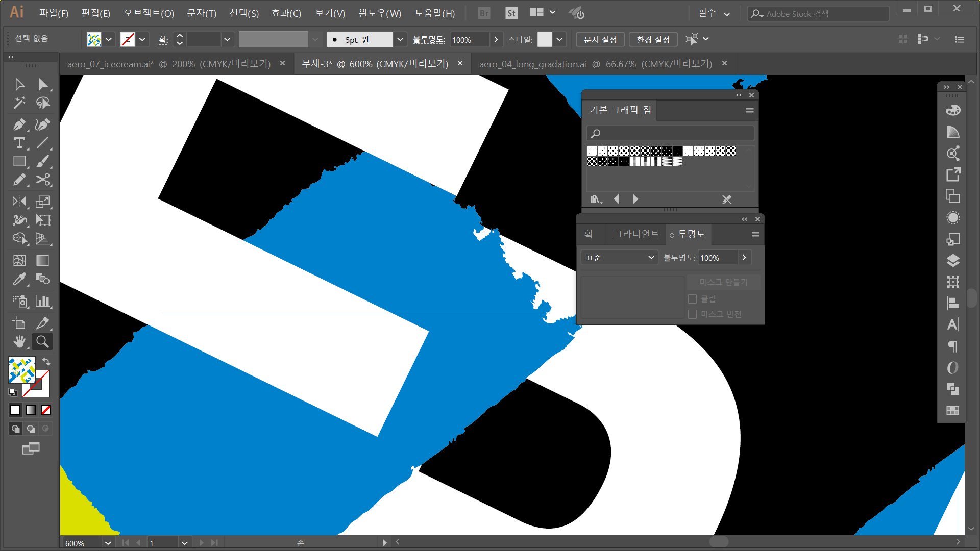Image resolution: width=980 pixels, height=551 pixels.
Task: Select the Direct Selection tool
Action: click(43, 84)
